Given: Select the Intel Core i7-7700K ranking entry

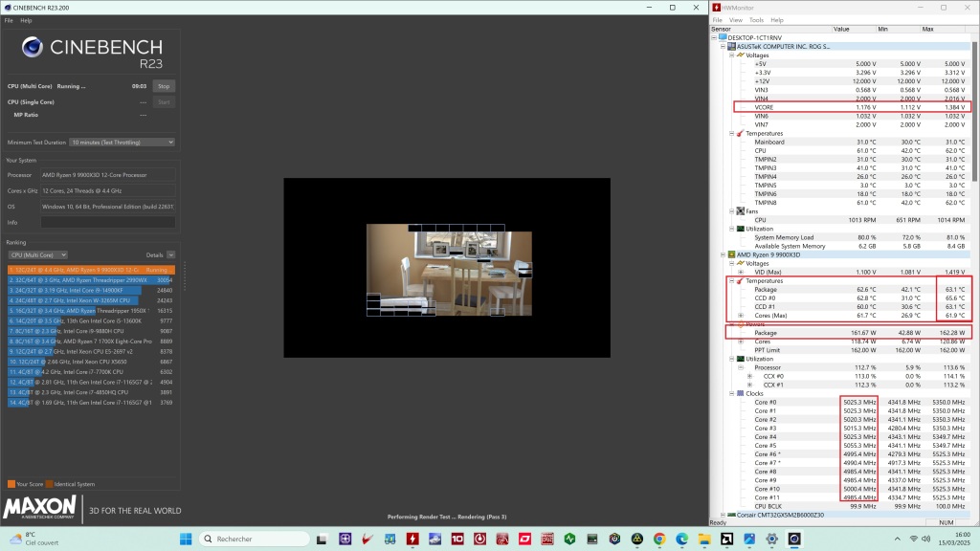Looking at the screenshot, I should tap(91, 372).
